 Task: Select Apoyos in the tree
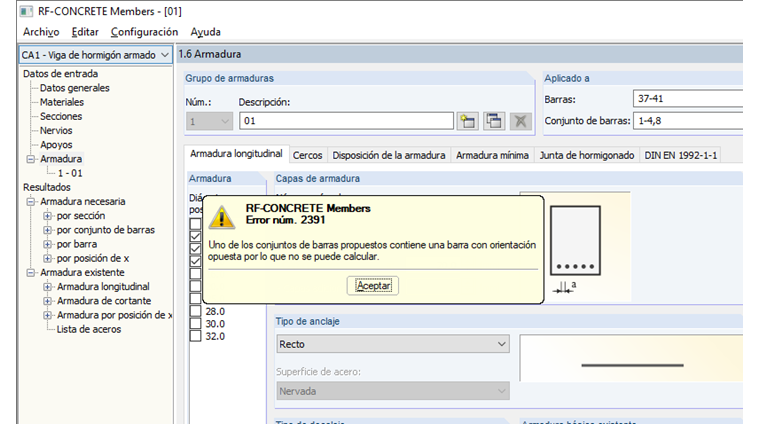pos(56,145)
